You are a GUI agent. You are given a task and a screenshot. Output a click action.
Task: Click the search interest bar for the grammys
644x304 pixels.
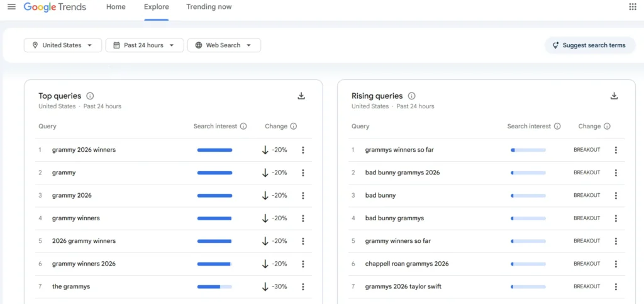(x=214, y=287)
